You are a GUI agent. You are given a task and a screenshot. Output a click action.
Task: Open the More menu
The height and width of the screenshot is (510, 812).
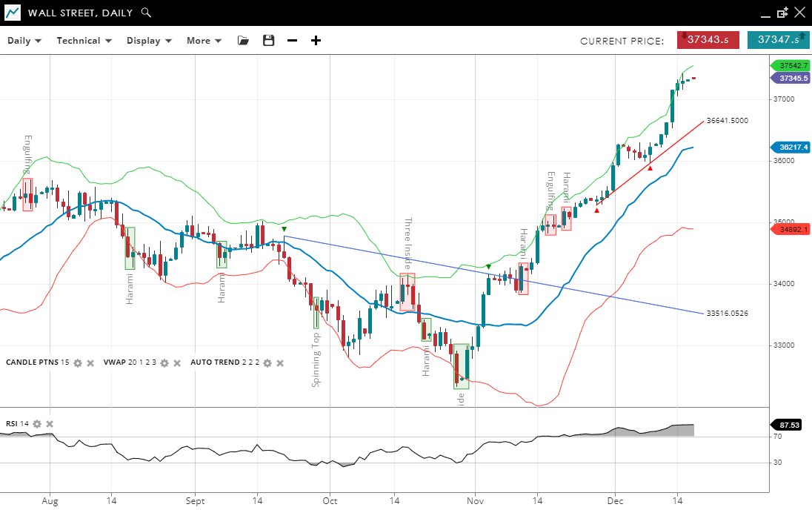(204, 41)
